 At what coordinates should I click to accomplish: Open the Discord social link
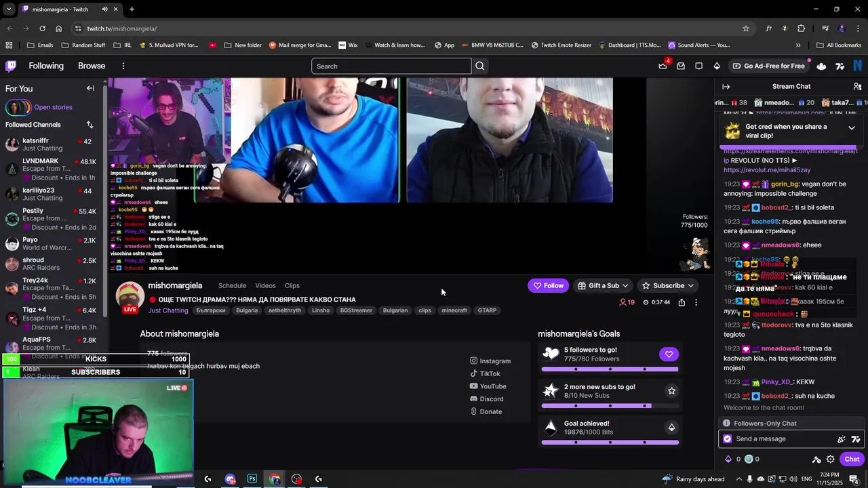(x=486, y=399)
